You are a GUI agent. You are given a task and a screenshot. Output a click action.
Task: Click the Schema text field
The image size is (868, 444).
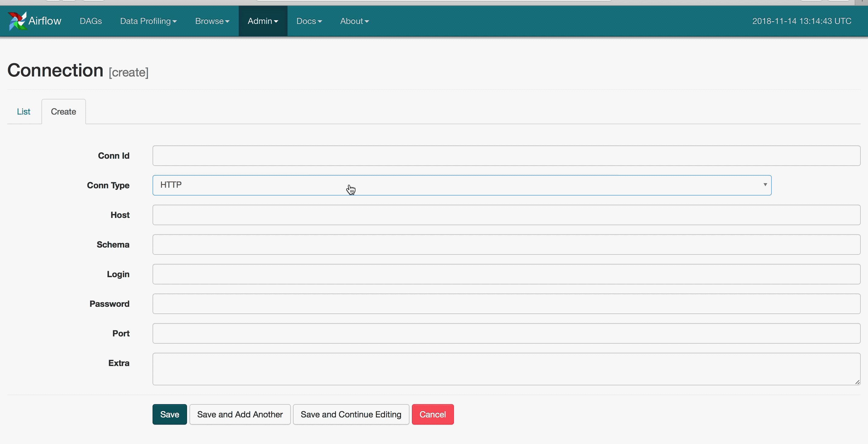[506, 245]
